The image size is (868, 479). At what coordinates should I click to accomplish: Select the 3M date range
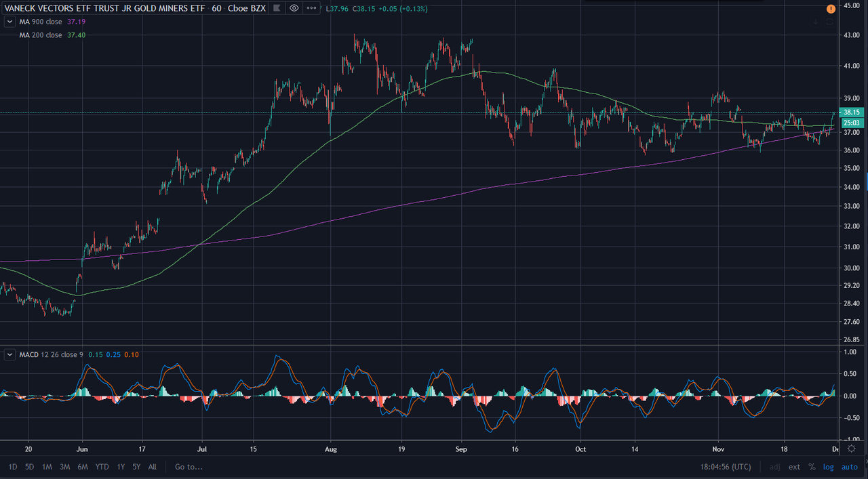point(65,467)
